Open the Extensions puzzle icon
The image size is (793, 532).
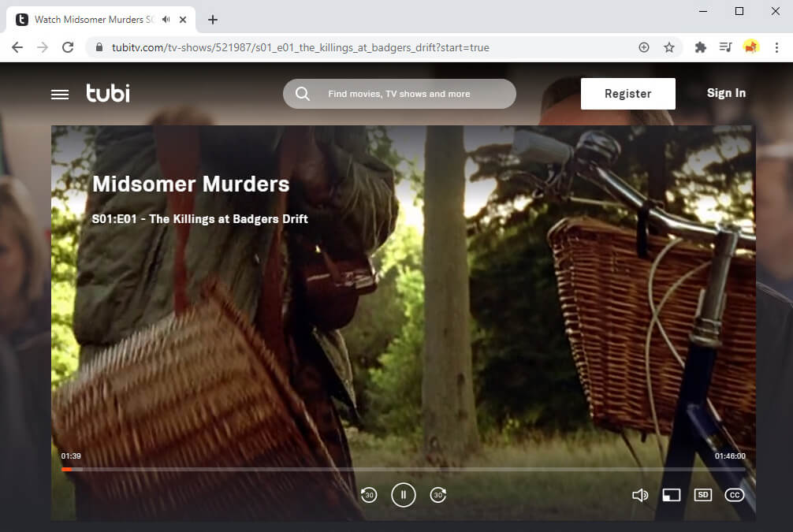(701, 47)
